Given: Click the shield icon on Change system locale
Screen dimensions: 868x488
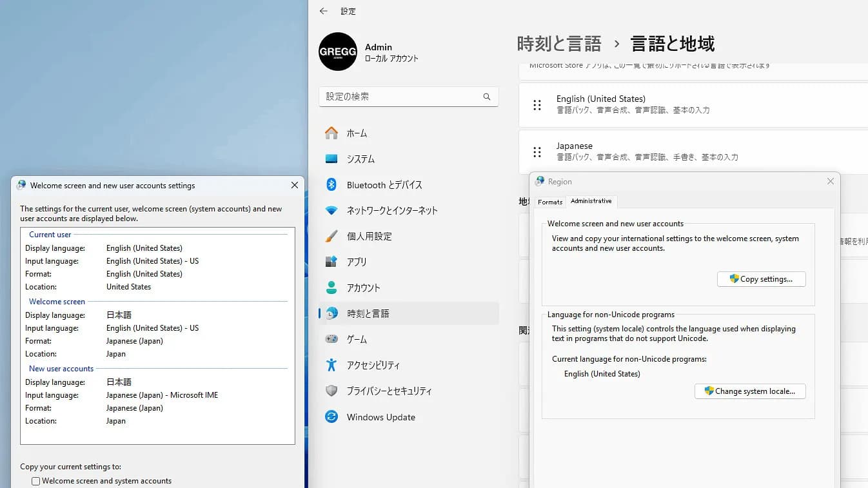Looking at the screenshot, I should pos(709,391).
